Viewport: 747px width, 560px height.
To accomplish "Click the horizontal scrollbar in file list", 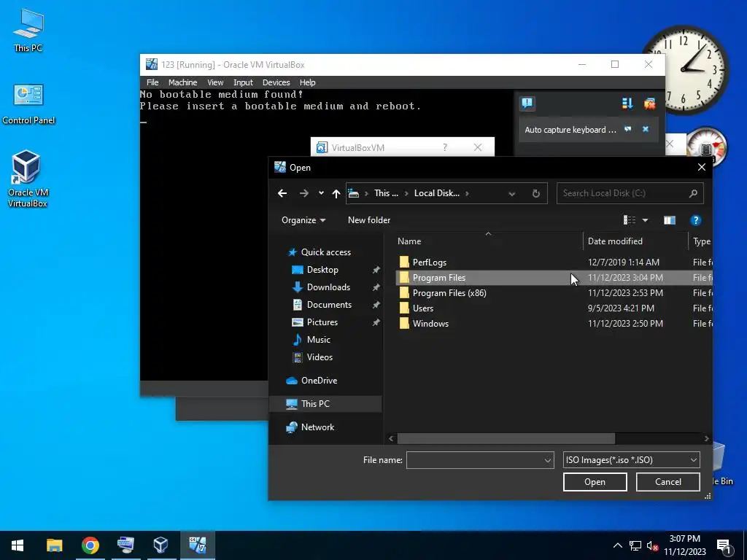I will (x=506, y=438).
